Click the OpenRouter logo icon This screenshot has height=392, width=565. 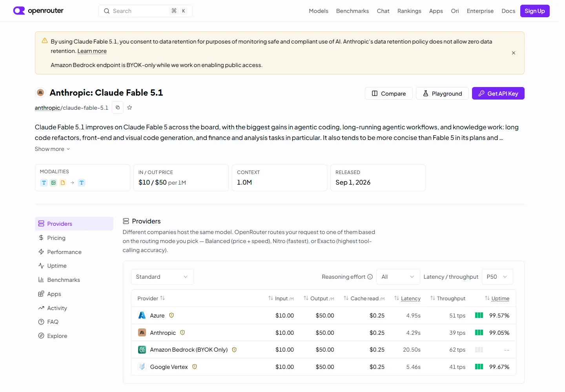19,11
